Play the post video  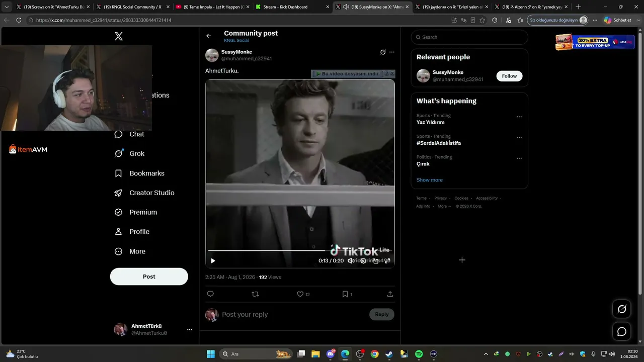coord(213,260)
